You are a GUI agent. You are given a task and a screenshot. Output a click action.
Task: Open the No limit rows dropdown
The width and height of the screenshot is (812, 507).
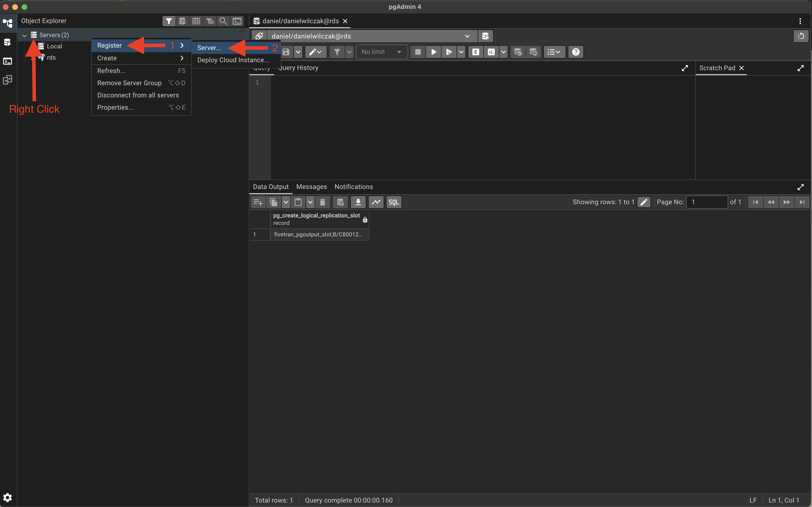382,52
